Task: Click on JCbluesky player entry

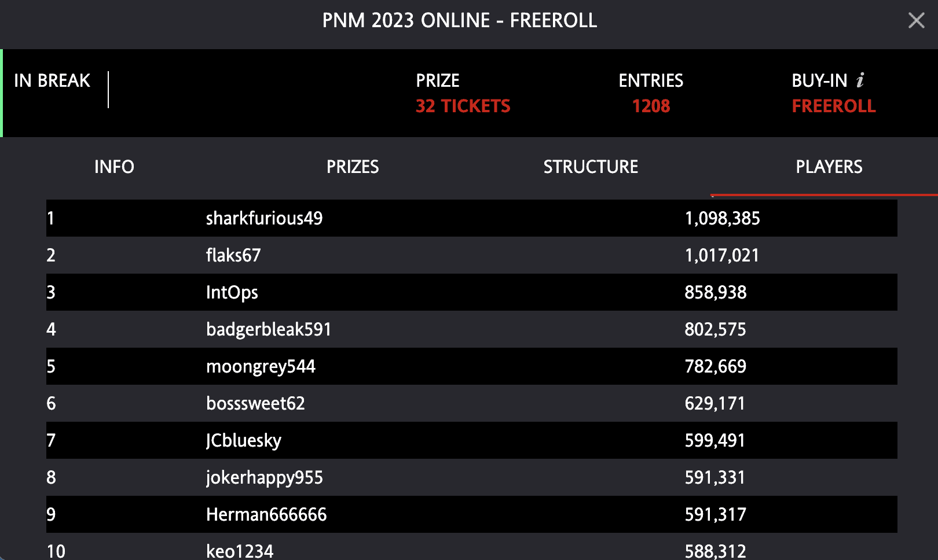Action: point(472,440)
